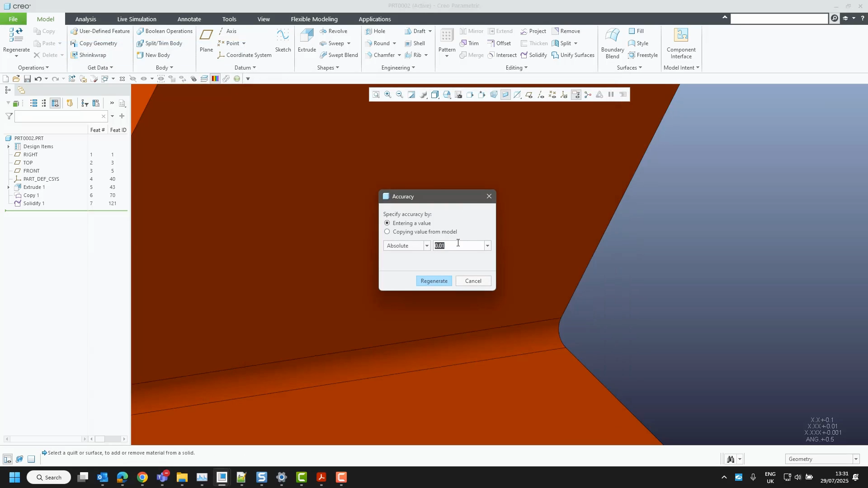Choose Copying value from model option

387,231
